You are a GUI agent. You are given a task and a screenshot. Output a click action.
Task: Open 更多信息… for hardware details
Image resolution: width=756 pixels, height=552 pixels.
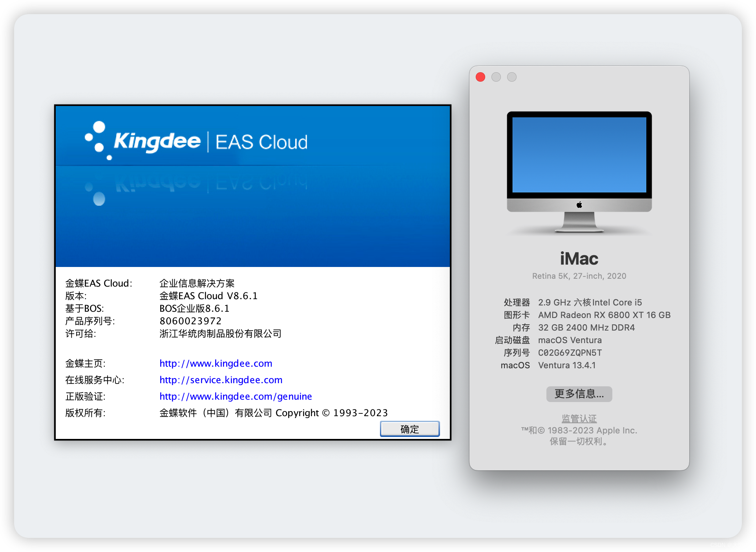tap(579, 394)
